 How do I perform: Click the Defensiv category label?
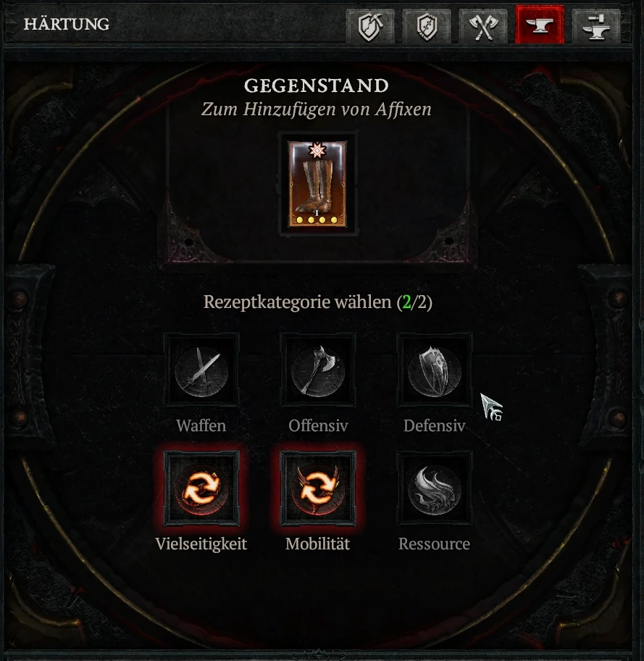[435, 425]
